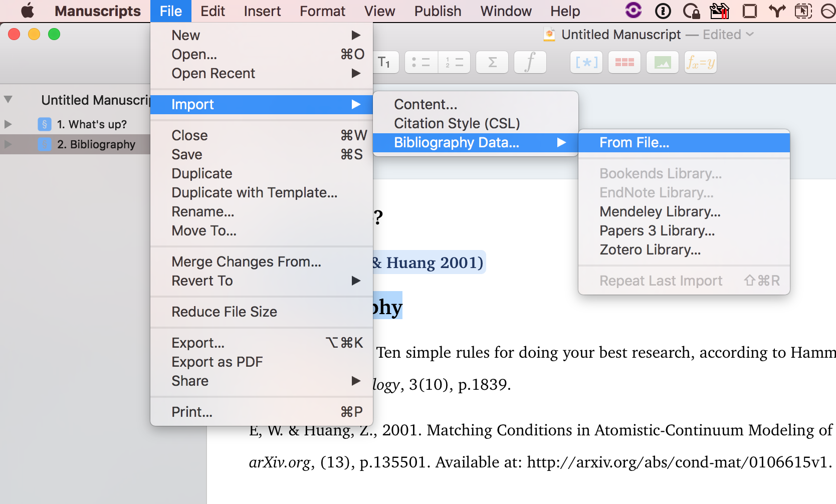Choose Move To... in File menu

(262, 230)
